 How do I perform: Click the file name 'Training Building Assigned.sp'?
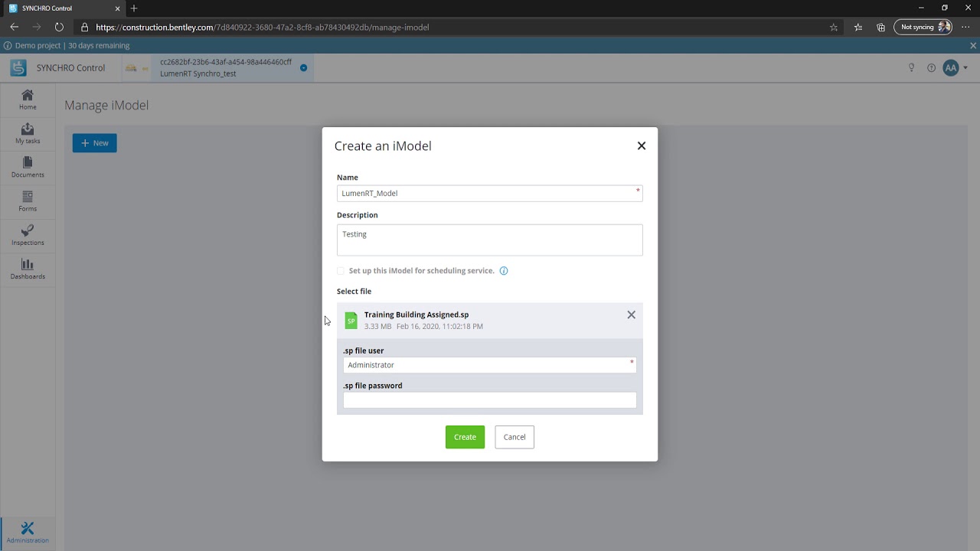click(416, 315)
